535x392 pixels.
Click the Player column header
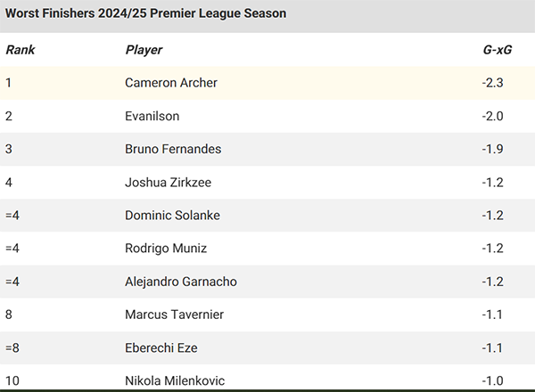click(144, 50)
